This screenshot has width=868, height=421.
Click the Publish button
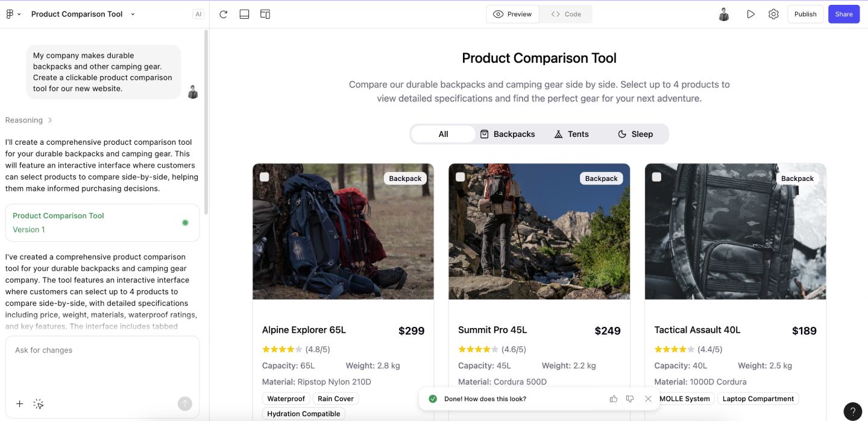[x=805, y=13]
